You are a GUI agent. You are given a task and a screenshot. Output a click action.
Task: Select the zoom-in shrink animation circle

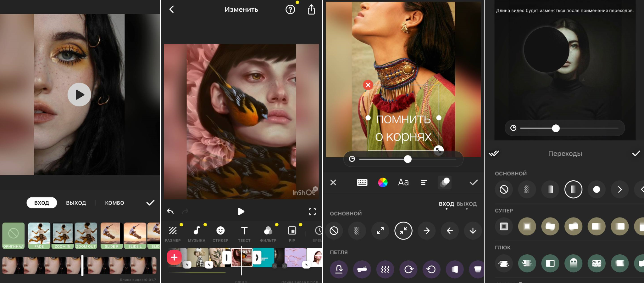[x=403, y=231]
